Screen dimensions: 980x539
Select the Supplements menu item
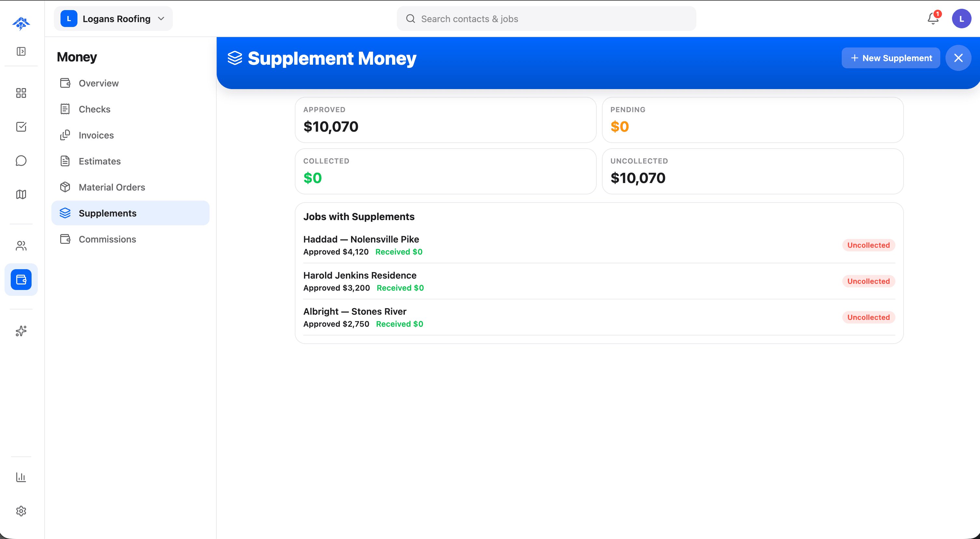130,213
